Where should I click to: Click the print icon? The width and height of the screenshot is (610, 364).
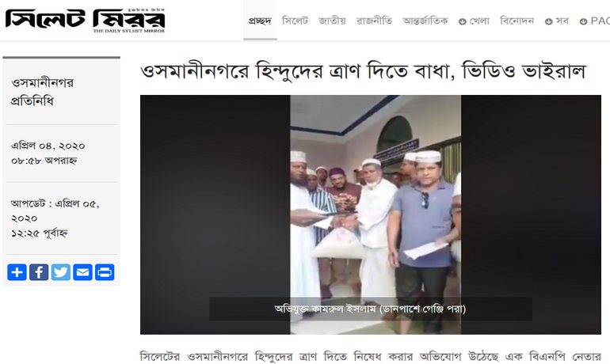(105, 272)
